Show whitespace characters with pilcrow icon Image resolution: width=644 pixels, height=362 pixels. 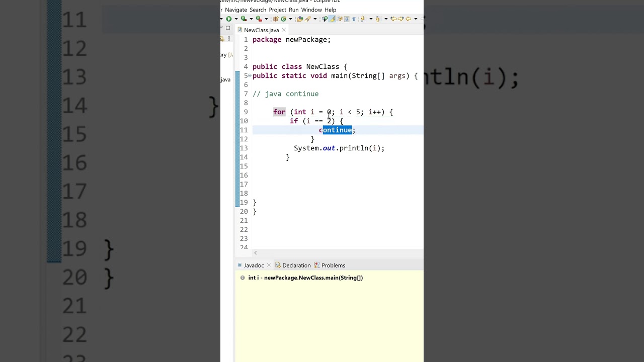coord(354,19)
